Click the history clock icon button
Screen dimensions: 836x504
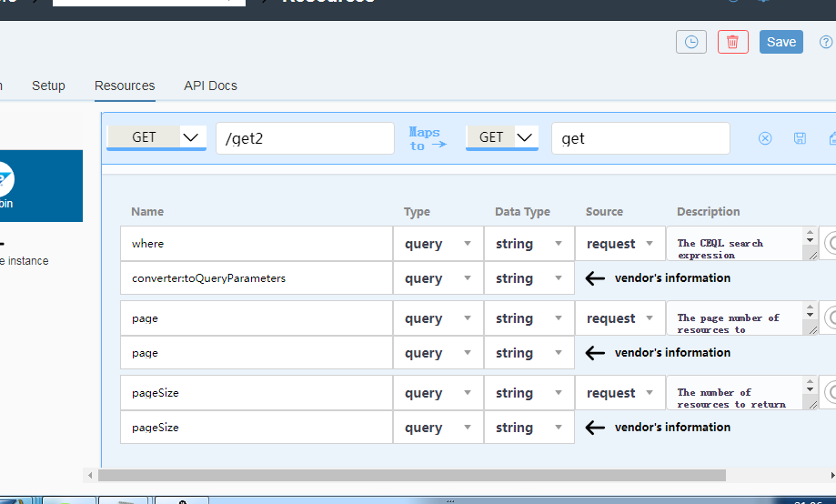click(691, 42)
